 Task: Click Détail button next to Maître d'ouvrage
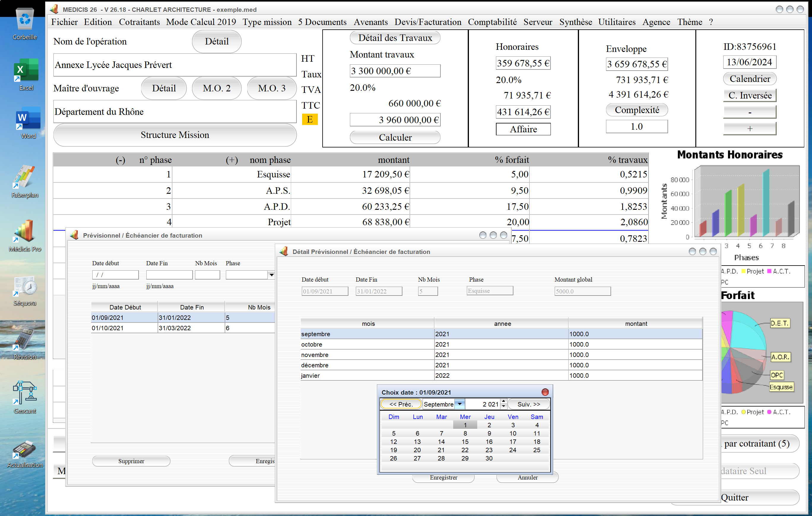point(164,88)
